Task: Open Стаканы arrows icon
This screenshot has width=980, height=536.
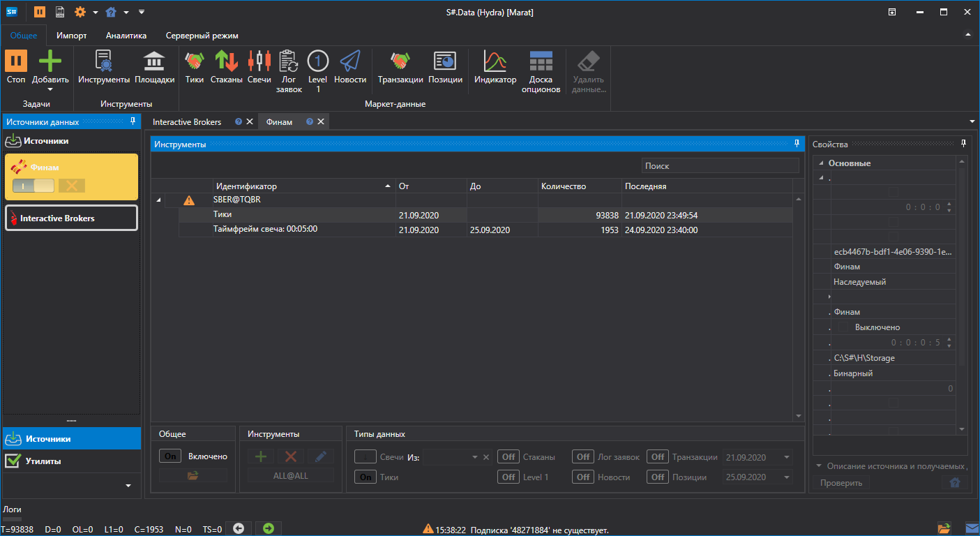Action: click(226, 61)
